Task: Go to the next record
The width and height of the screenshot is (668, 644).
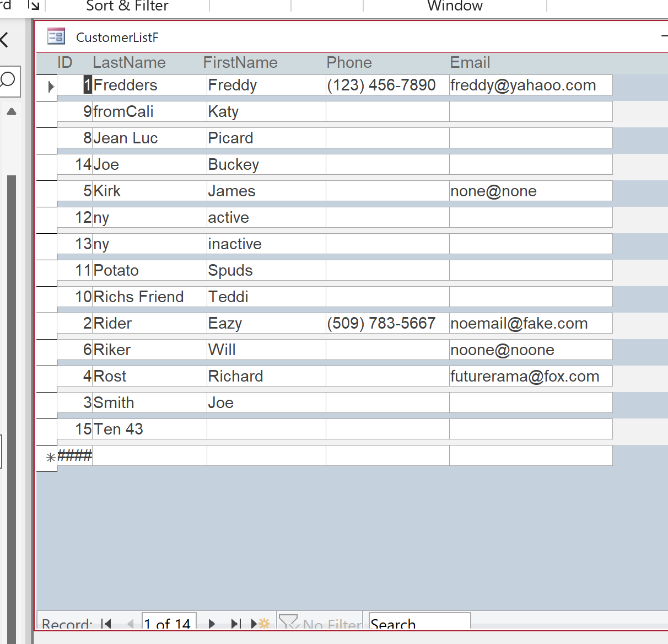Action: coord(212,624)
